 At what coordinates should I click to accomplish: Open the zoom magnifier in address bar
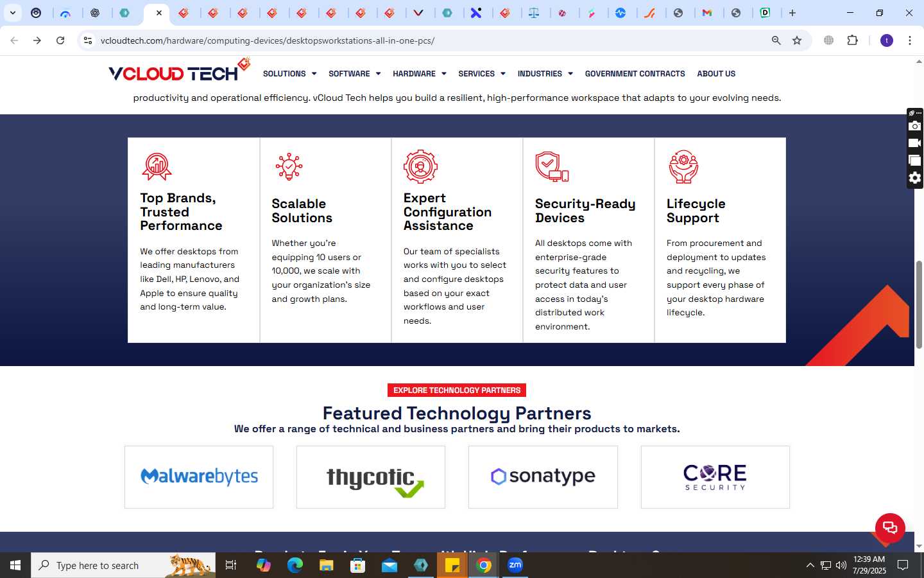coord(776,40)
